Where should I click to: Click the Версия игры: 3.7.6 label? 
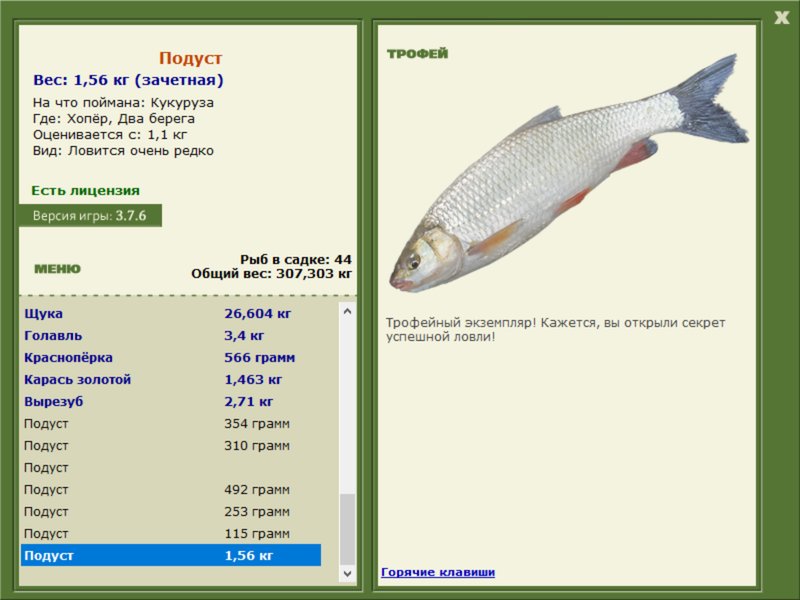(x=90, y=215)
